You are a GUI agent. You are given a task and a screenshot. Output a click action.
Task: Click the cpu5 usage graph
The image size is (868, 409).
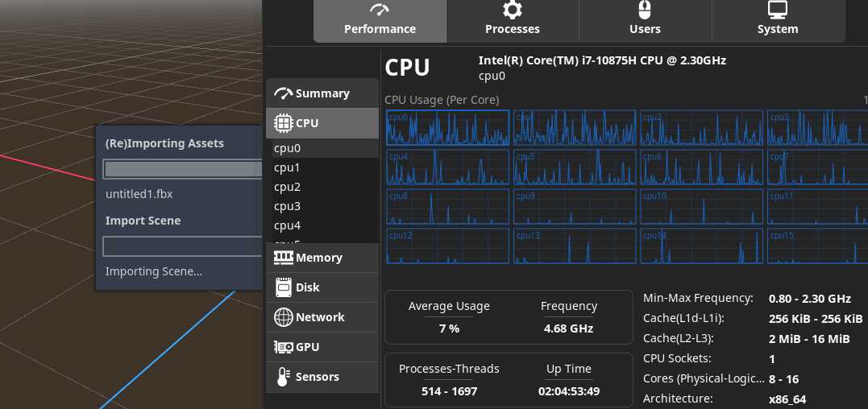click(x=575, y=167)
